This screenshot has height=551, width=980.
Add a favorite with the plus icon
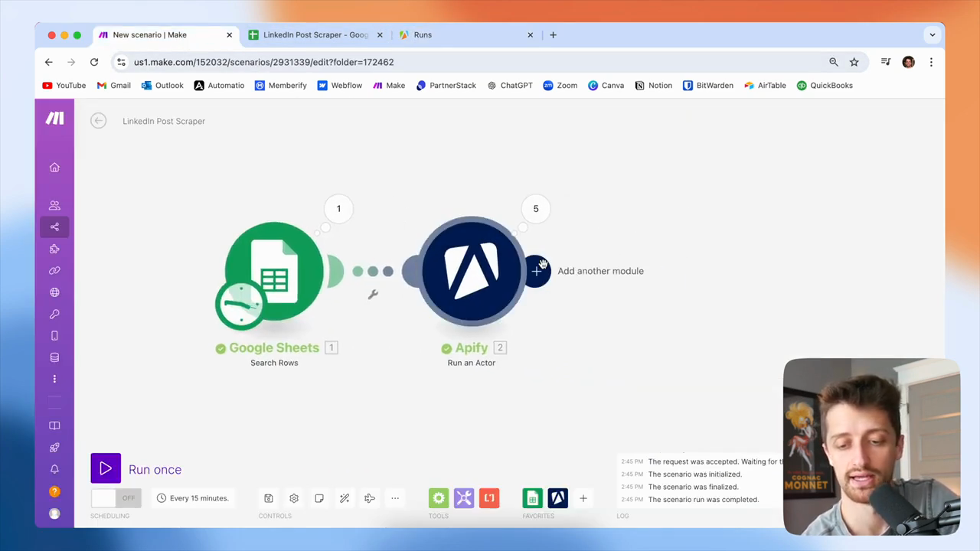pos(583,498)
